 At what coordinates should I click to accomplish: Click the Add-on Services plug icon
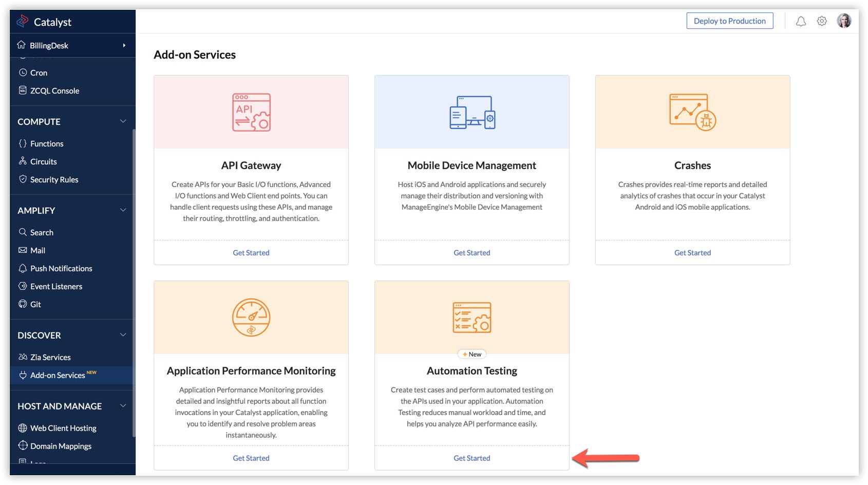point(23,375)
